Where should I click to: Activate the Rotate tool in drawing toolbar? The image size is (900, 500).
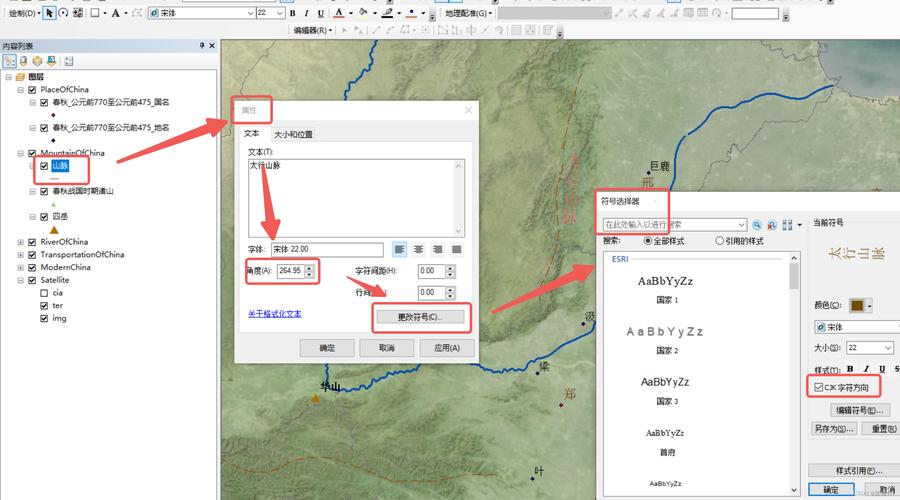(x=63, y=13)
